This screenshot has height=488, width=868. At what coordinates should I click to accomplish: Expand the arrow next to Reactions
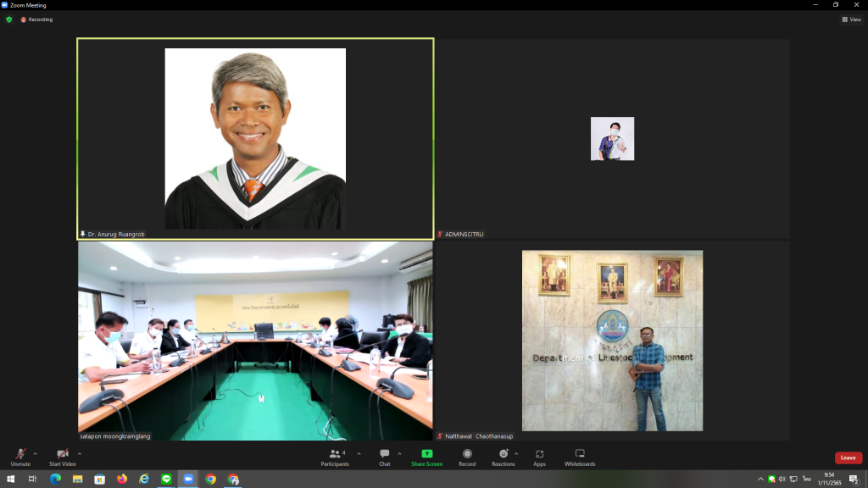coord(516,454)
